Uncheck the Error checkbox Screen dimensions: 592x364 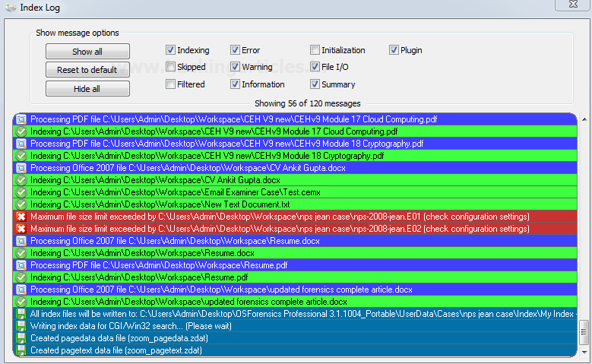coord(235,50)
